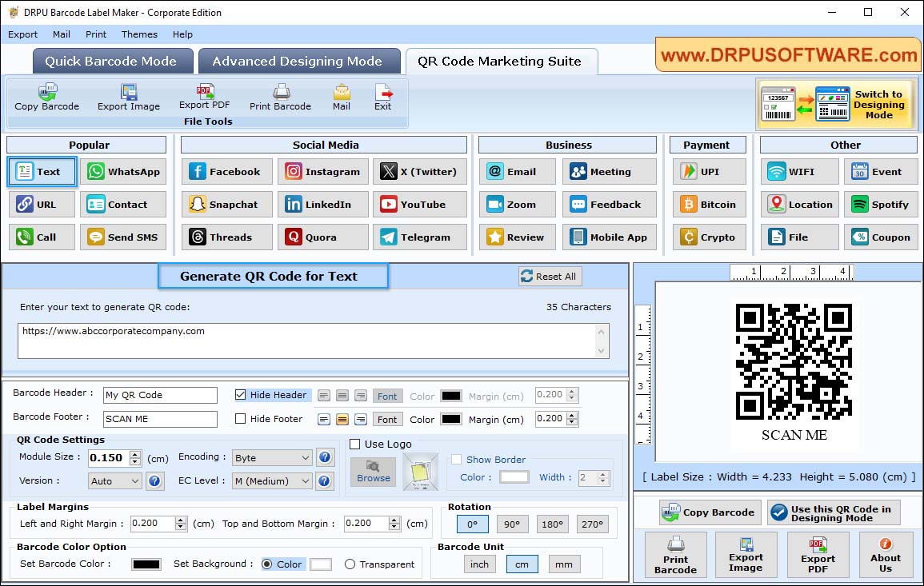Click the Mail toolbar icon
Image resolution: width=924 pixels, height=586 pixels.
[341, 98]
